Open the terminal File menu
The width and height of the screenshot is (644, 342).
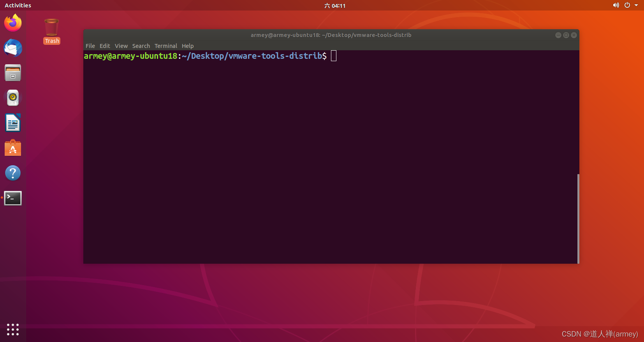[90, 46]
